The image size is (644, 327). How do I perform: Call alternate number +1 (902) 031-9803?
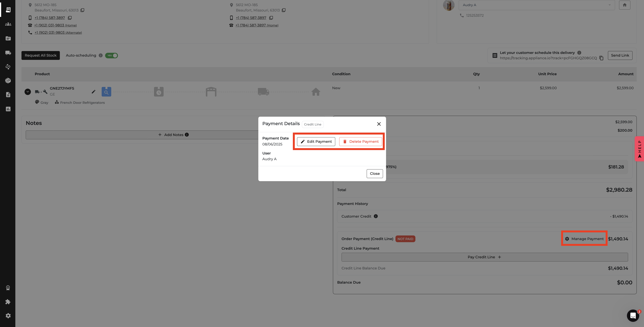(x=58, y=32)
